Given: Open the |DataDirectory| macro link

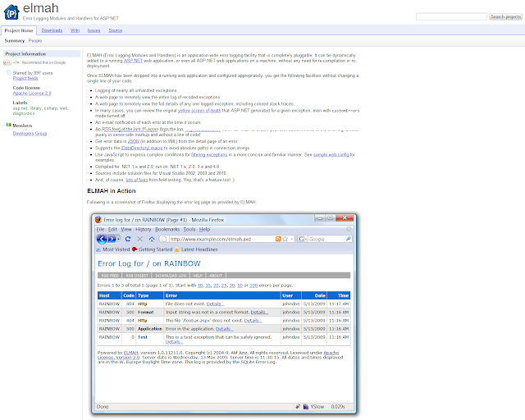Looking at the screenshot, I should 142,148.
